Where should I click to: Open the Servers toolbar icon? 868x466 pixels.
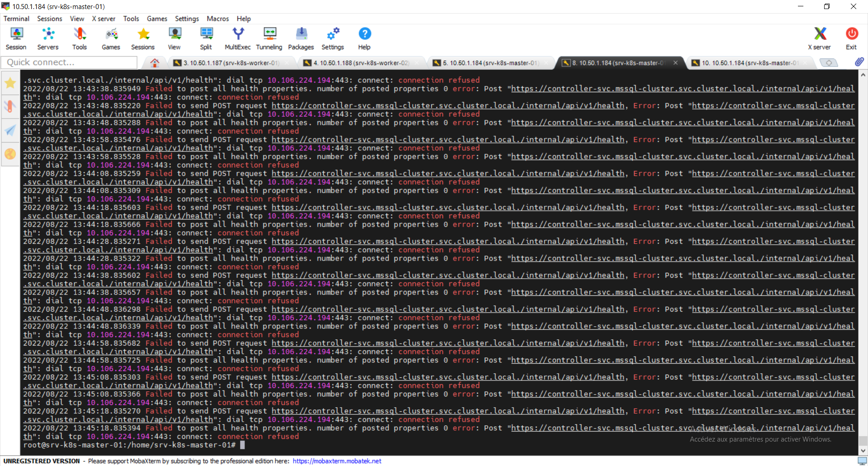(x=47, y=38)
